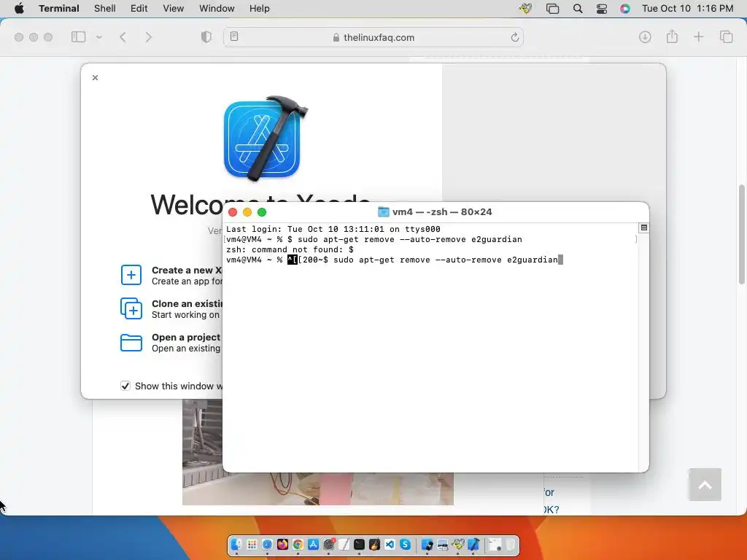747x560 pixels.
Task: Click the thelinuxfaq.com address bar
Action: 373,37
